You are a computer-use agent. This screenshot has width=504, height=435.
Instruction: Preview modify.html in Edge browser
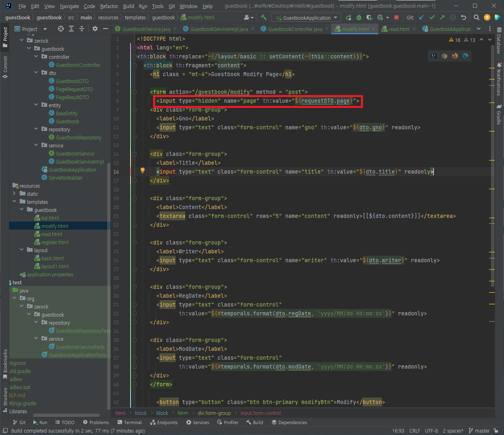click(x=465, y=56)
